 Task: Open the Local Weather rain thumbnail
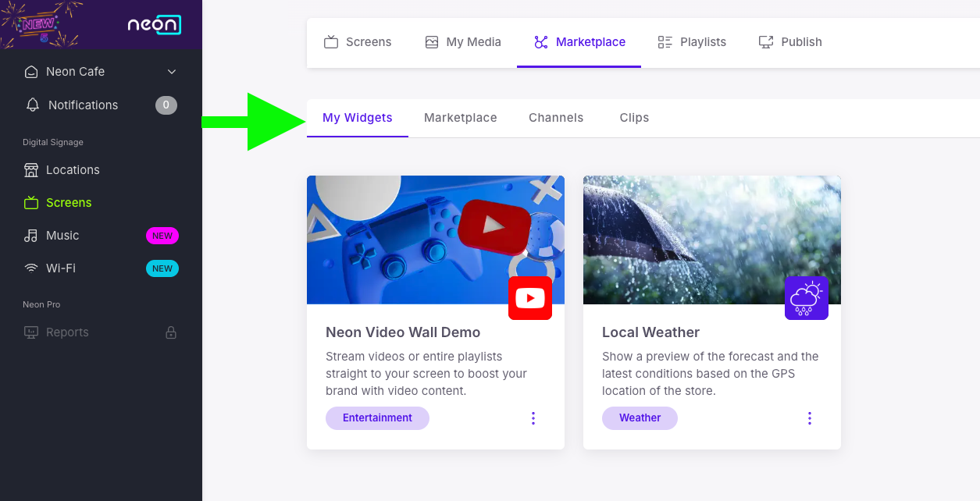click(712, 240)
